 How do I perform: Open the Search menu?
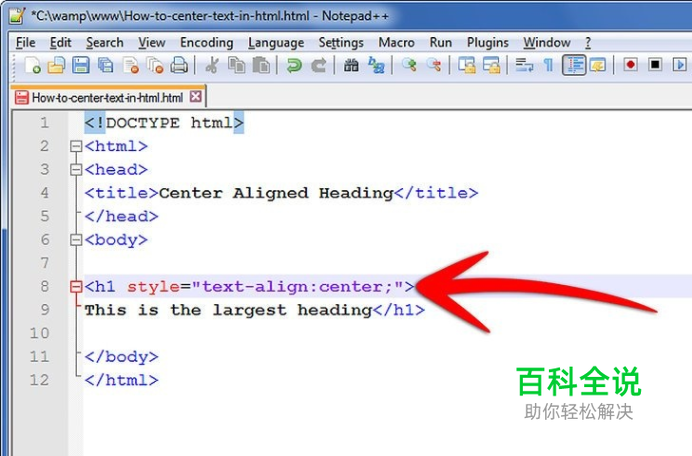105,43
